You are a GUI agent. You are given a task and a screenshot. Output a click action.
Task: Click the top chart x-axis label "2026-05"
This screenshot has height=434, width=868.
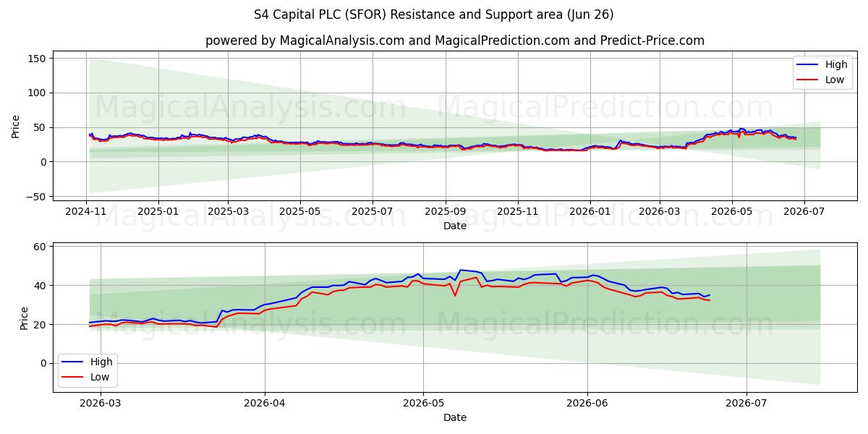click(731, 211)
